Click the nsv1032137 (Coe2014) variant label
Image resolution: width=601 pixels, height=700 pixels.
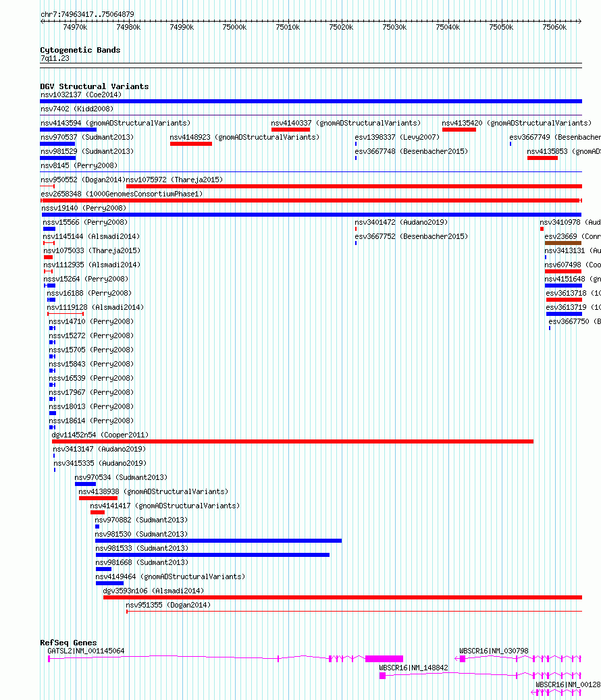point(81,95)
